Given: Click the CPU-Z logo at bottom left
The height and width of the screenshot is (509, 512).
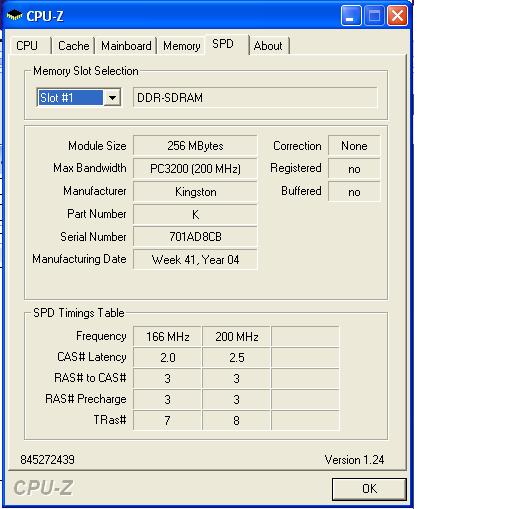Looking at the screenshot, I should [x=43, y=488].
